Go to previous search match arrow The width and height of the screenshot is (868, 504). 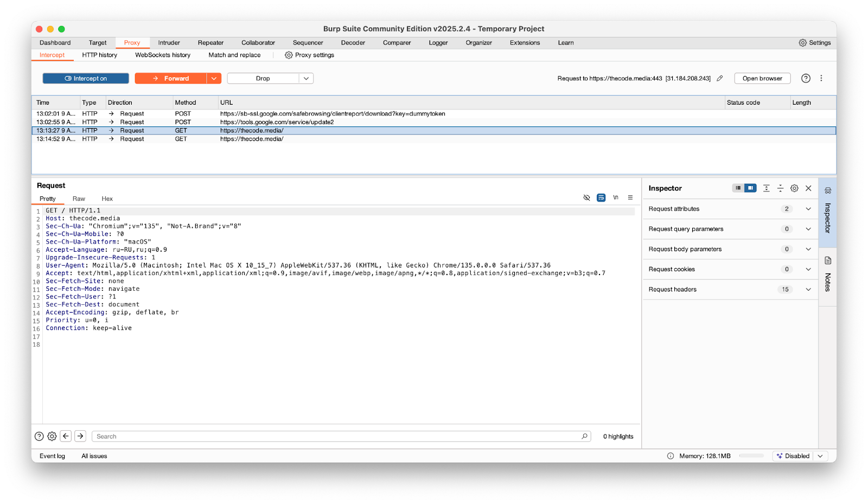click(66, 436)
